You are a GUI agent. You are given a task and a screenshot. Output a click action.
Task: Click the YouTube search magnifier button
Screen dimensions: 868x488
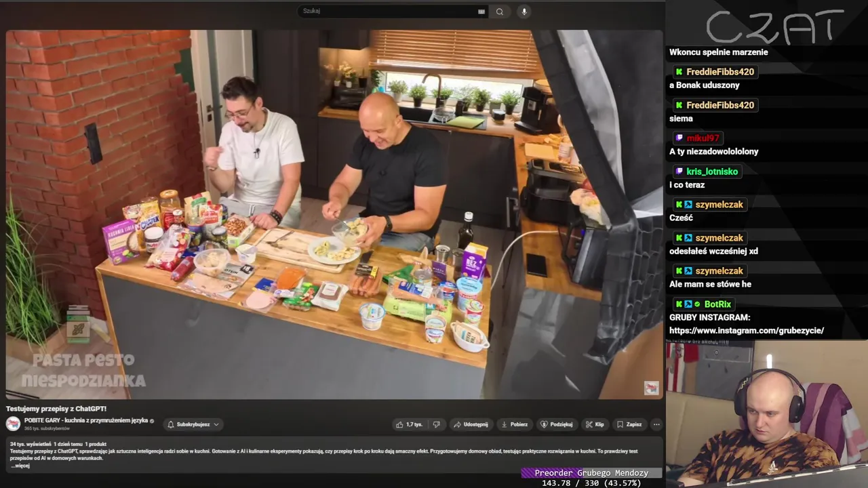tap(500, 12)
